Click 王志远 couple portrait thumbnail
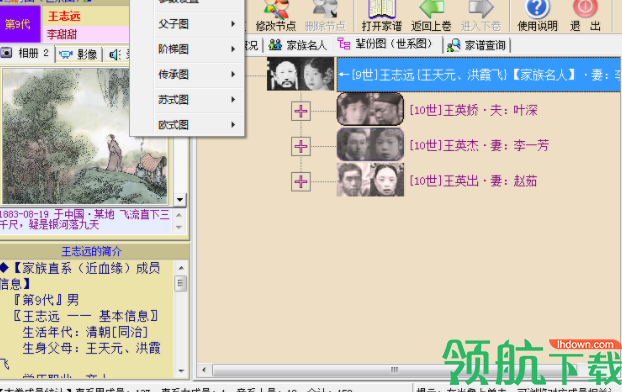The width and height of the screenshot is (622, 392). (300, 74)
